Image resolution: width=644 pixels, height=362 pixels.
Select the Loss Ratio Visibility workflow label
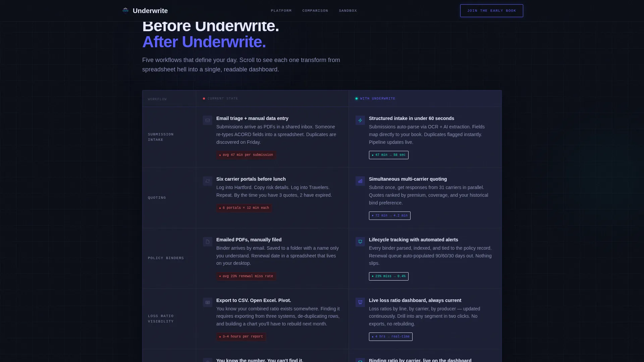tap(161, 319)
